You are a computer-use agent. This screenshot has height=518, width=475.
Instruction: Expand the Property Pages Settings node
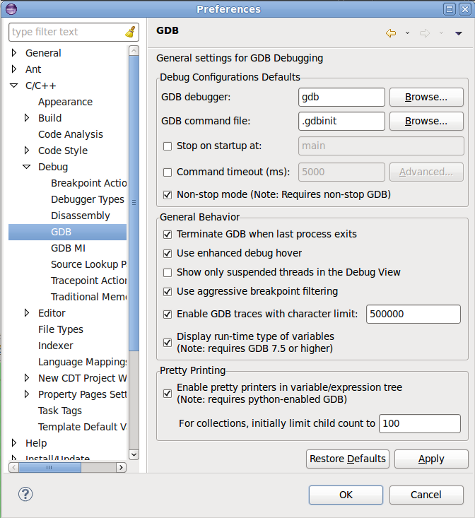click(27, 394)
